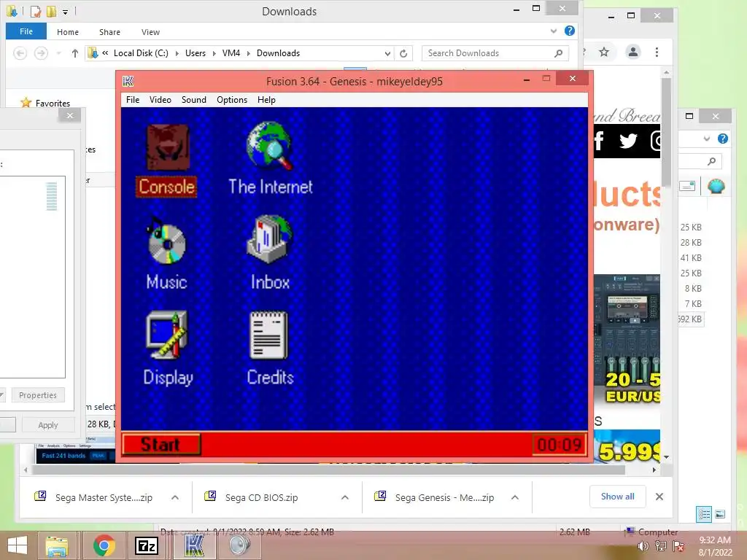
Task: Switch to the Home ribbon tab
Action: coord(68,32)
